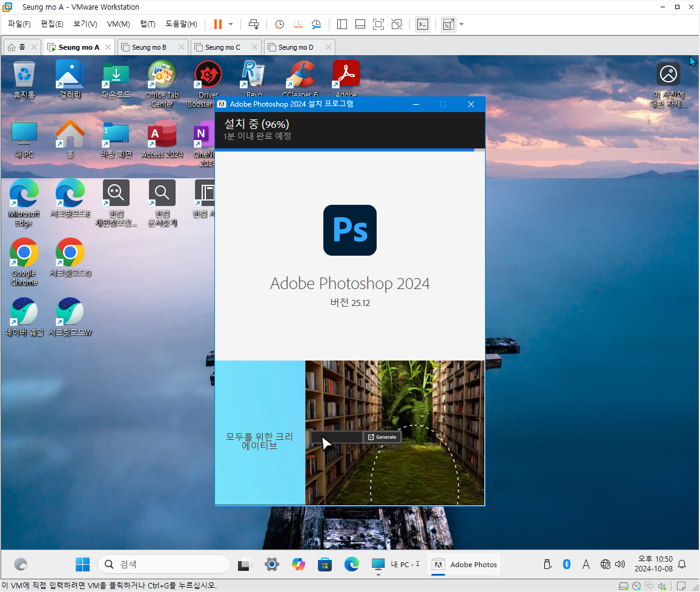The width and height of the screenshot is (700, 592).
Task: Open VMware power options dropdown arrow
Action: pos(231,24)
